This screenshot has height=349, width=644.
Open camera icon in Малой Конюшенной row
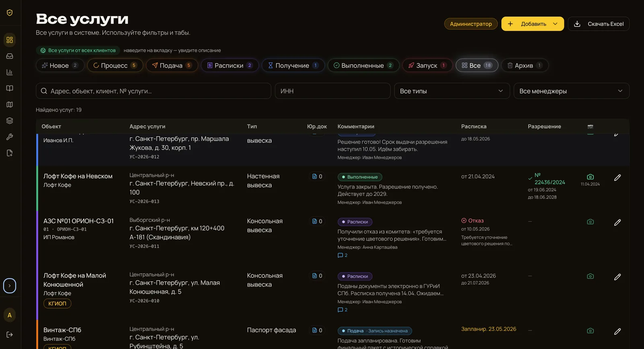[590, 276]
